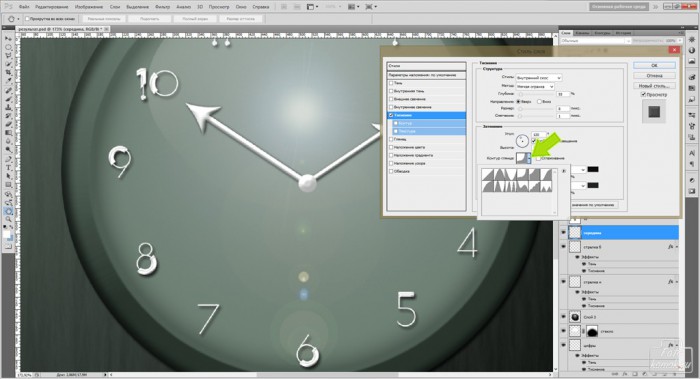Click the mask link icon on стекло layer

[583, 331]
